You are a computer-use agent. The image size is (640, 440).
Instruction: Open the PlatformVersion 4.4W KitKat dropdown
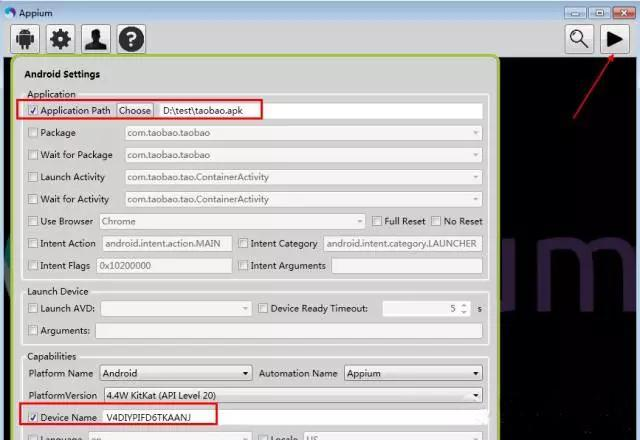pyautogui.click(x=293, y=395)
